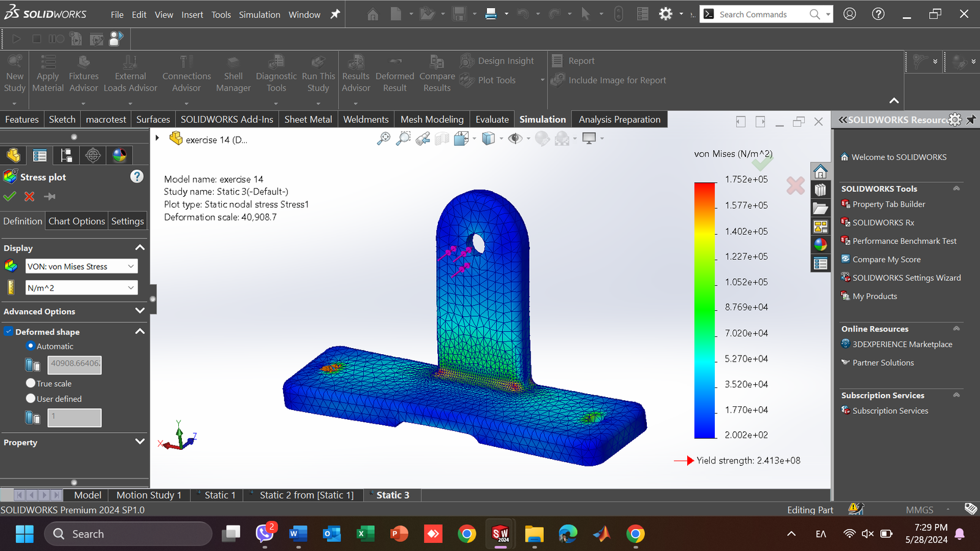Open the DisplayManager tab icon
The height and width of the screenshot is (551, 980).
click(x=119, y=156)
